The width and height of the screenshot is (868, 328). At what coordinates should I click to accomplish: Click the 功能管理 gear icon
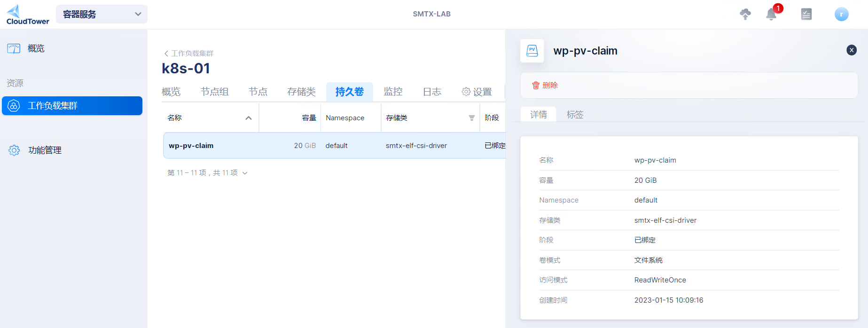[14, 150]
